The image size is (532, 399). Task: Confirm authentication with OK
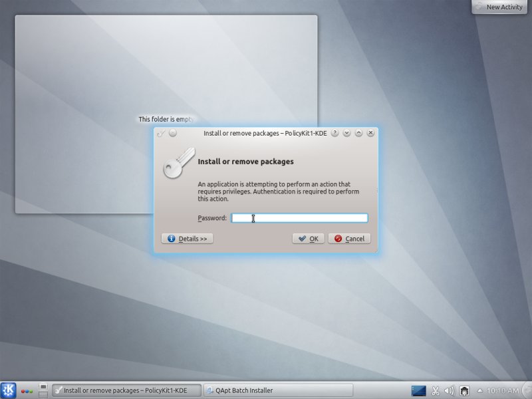pos(309,239)
